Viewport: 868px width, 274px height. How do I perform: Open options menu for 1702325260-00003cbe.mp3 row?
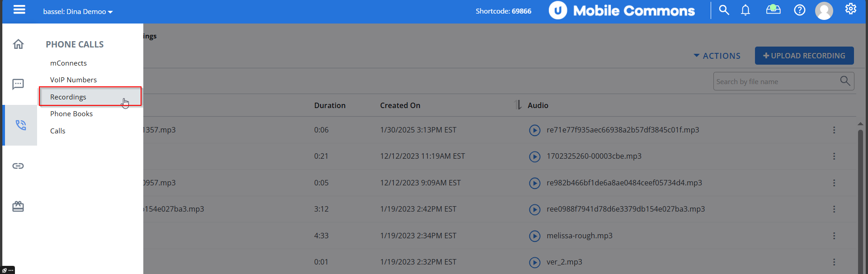tap(834, 156)
